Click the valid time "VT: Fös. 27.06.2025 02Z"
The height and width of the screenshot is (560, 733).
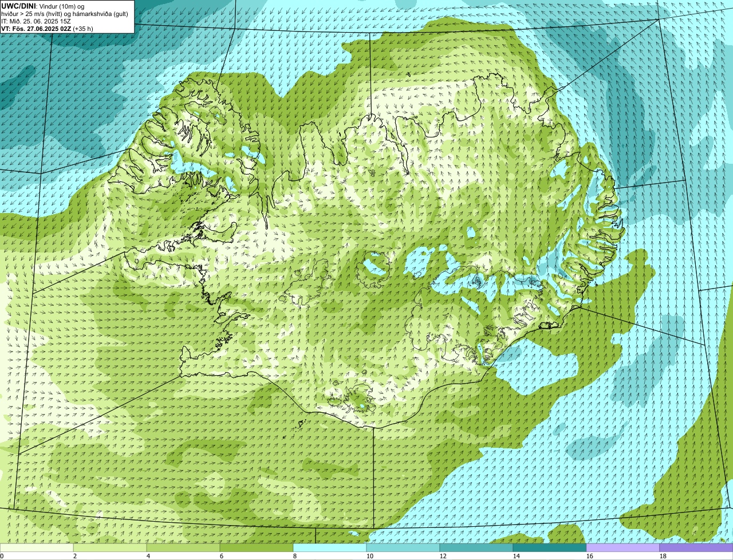pyautogui.click(x=36, y=28)
